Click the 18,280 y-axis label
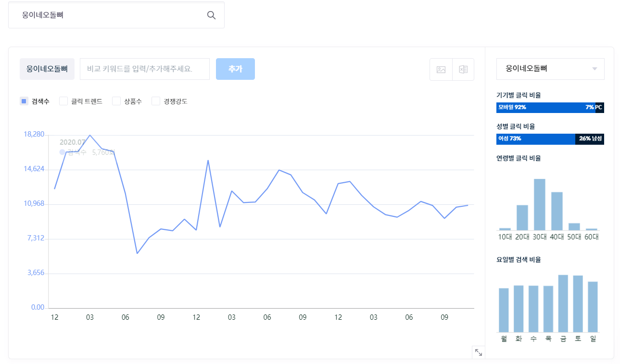Image resolution: width=620 pixels, height=364 pixels. (34, 134)
